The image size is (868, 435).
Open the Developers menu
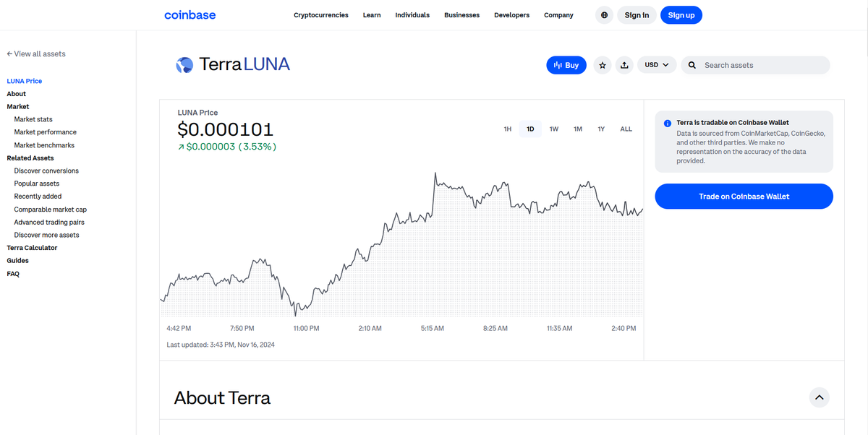tap(512, 15)
